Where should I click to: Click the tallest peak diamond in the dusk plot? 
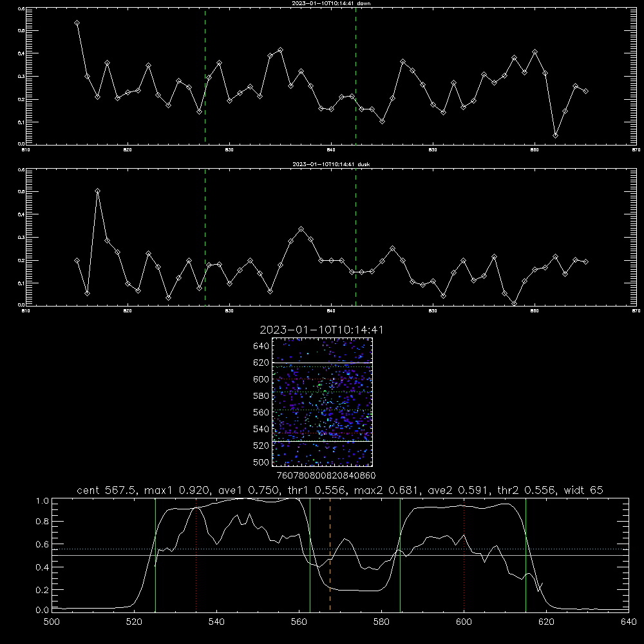pos(97,191)
